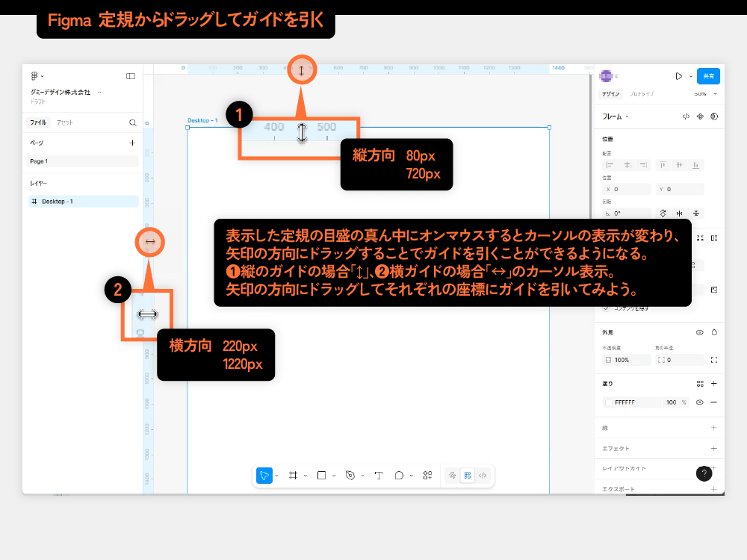The height and width of the screenshot is (560, 747).
Task: Select the Move tool in the bottom toolbar
Action: 264,475
